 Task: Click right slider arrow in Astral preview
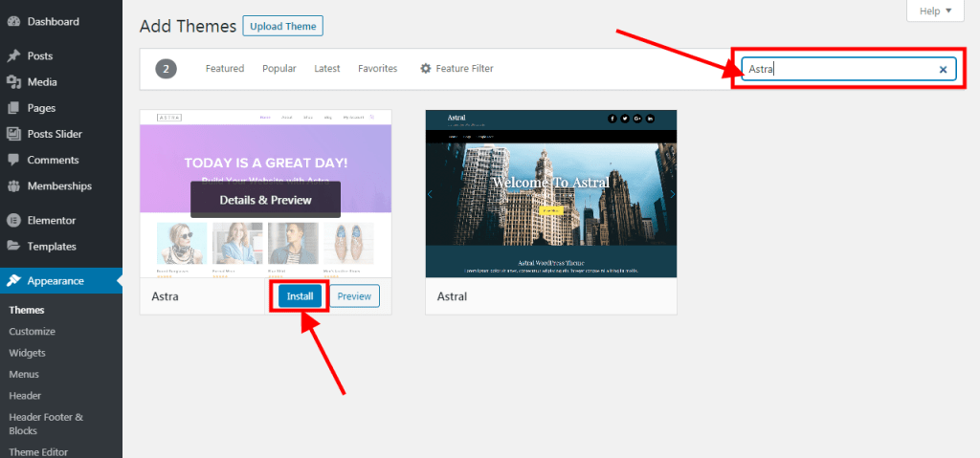pos(673,194)
